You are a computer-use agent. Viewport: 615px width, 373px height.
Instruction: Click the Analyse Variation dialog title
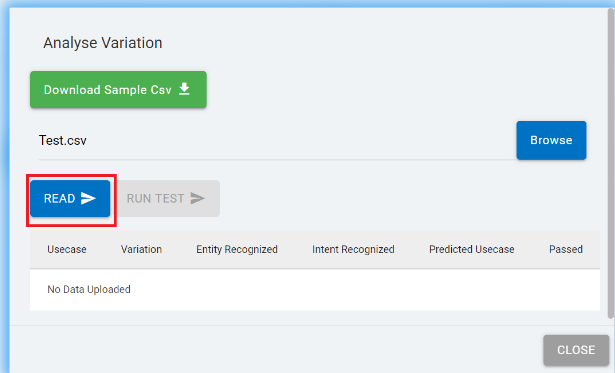click(x=103, y=43)
